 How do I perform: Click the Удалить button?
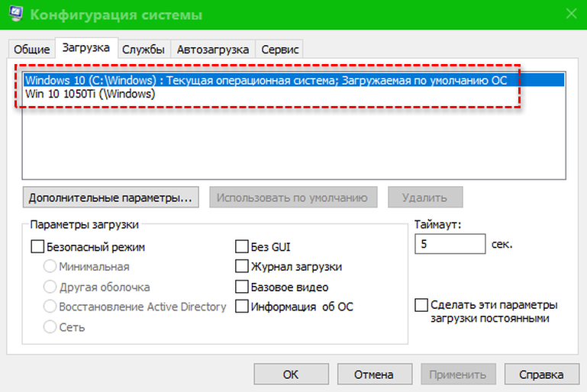point(425,198)
